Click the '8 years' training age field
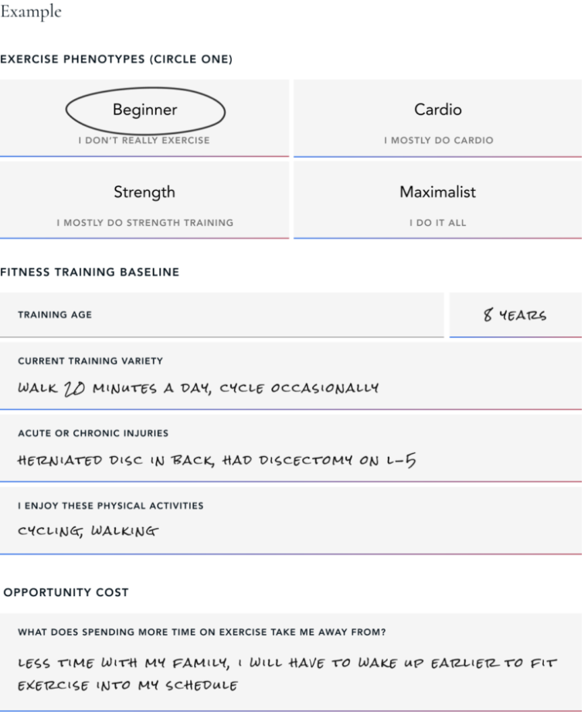Screen dimensions: 588x712 coord(515,315)
